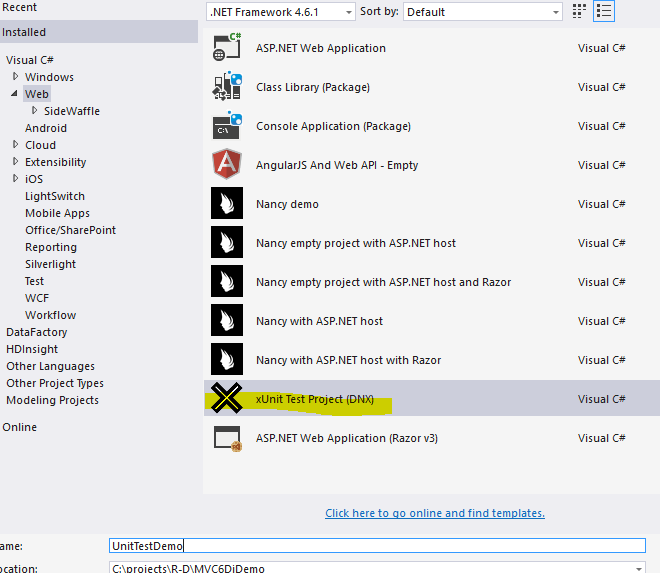This screenshot has width=660, height=573.
Task: Click the Class Library (Package) icon
Action: [227, 86]
